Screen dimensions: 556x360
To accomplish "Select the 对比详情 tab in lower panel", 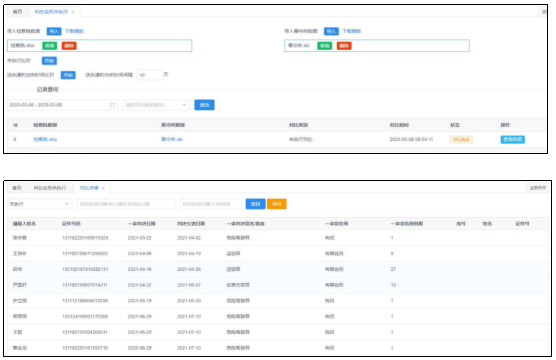I will (x=89, y=188).
